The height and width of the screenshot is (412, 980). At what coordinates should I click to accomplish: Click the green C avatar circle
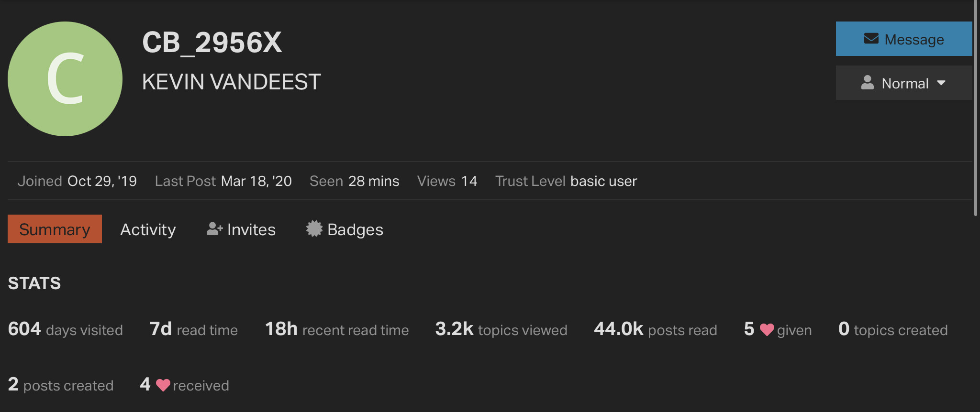65,79
